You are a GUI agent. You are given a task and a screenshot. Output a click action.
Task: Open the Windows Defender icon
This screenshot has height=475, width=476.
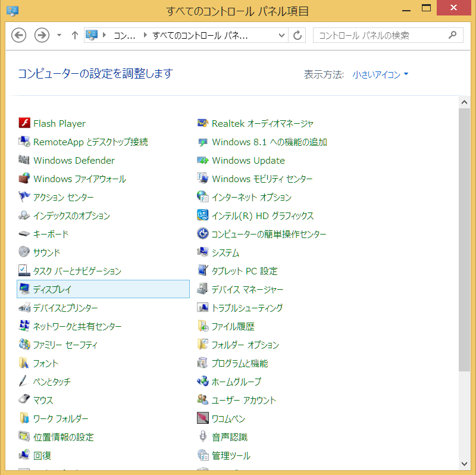[24, 160]
